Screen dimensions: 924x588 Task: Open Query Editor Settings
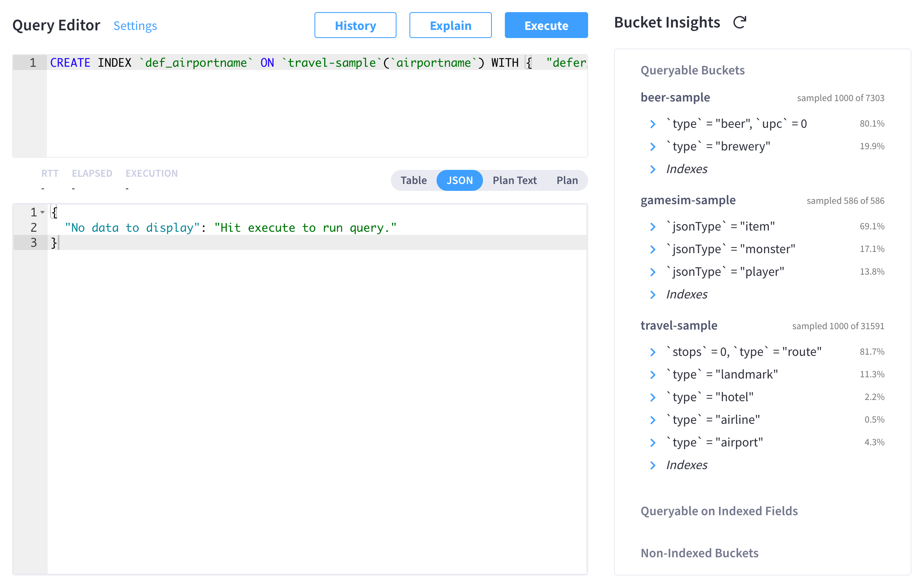135,25
